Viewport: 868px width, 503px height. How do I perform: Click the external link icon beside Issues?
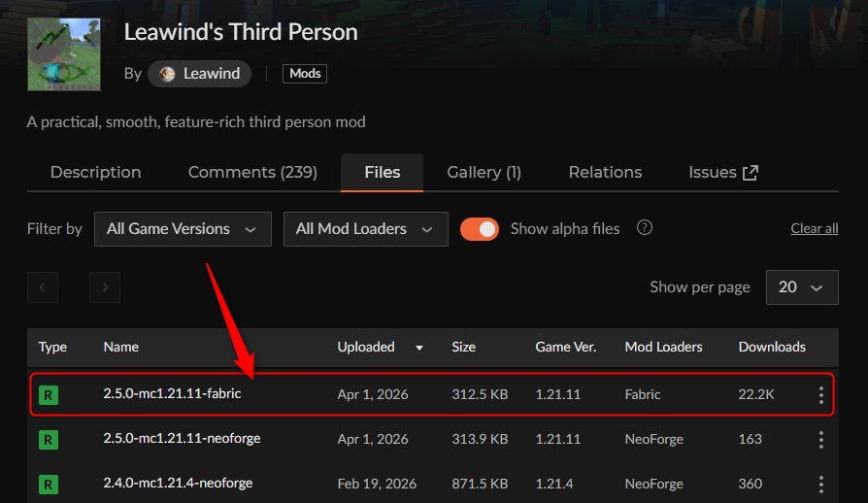pos(751,173)
